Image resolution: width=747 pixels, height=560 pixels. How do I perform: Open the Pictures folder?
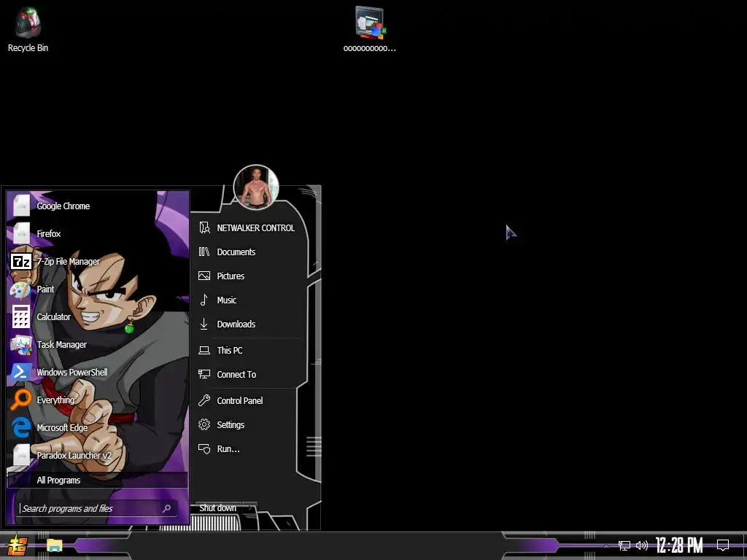tap(249, 276)
